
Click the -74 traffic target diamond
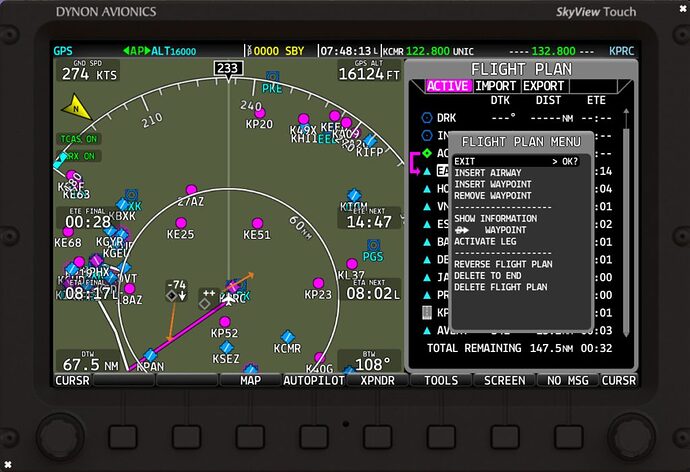click(x=177, y=296)
